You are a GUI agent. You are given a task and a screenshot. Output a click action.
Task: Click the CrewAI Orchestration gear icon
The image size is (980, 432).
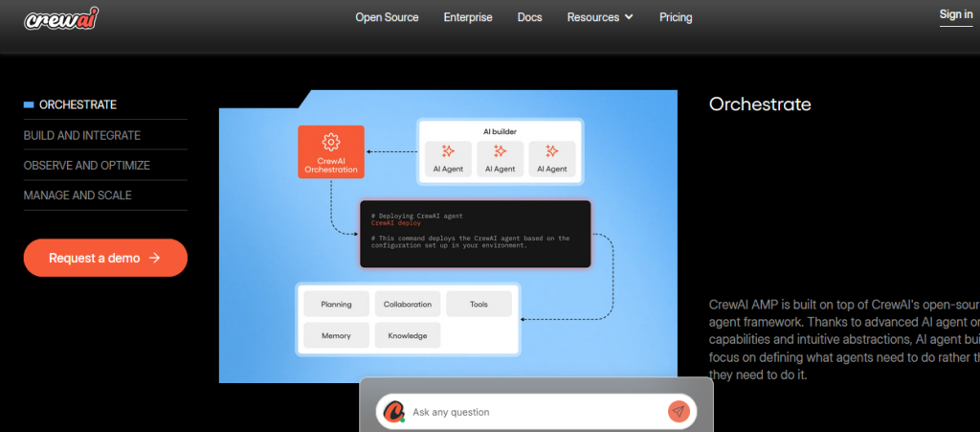(x=330, y=143)
